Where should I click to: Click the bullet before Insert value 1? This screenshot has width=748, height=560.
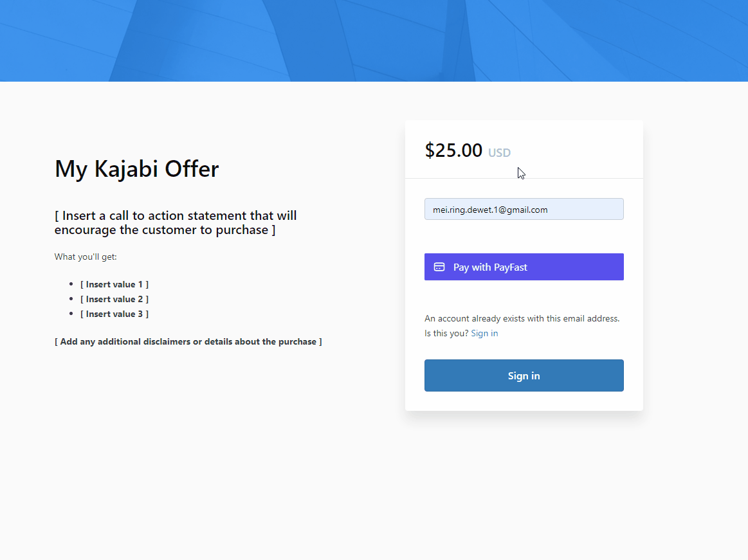click(71, 284)
